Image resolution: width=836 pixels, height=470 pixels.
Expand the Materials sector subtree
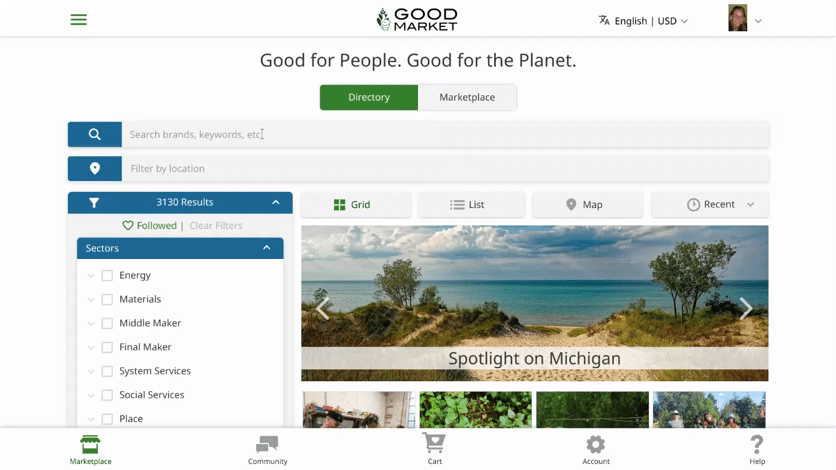click(x=91, y=299)
